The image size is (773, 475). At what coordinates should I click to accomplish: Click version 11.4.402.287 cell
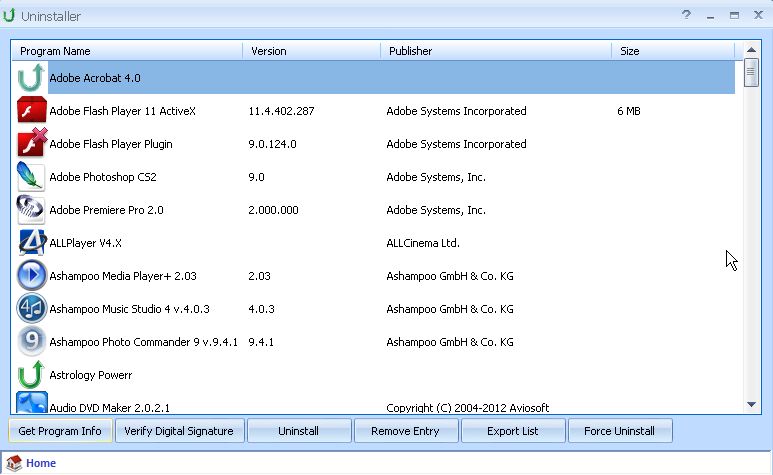click(281, 111)
